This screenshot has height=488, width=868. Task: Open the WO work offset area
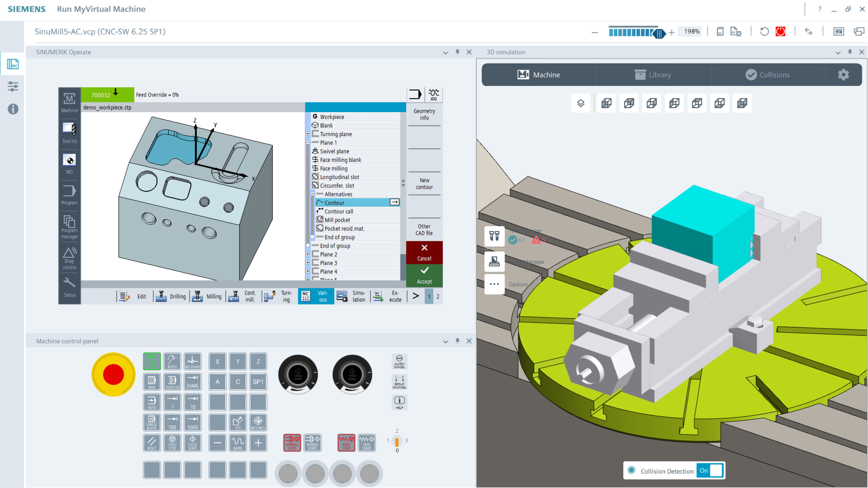69,164
